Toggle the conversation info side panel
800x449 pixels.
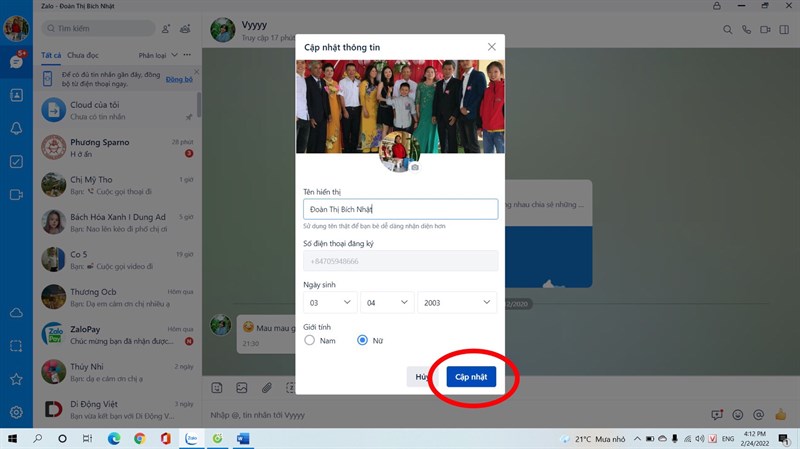coord(784,30)
